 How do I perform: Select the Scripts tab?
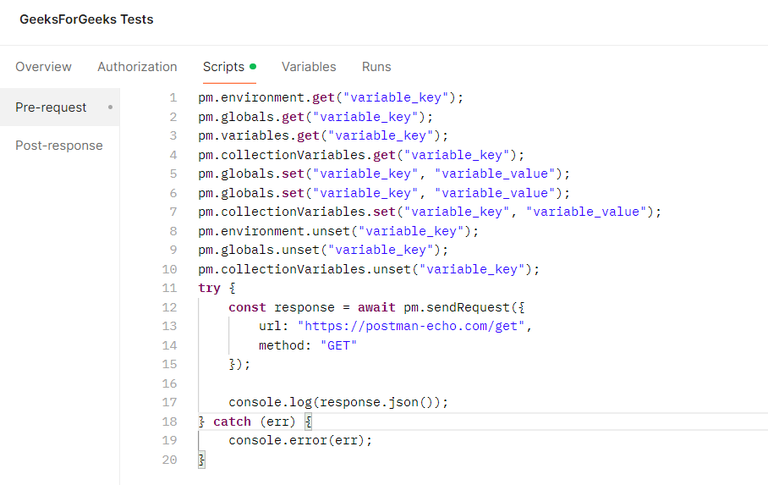pyautogui.click(x=229, y=67)
